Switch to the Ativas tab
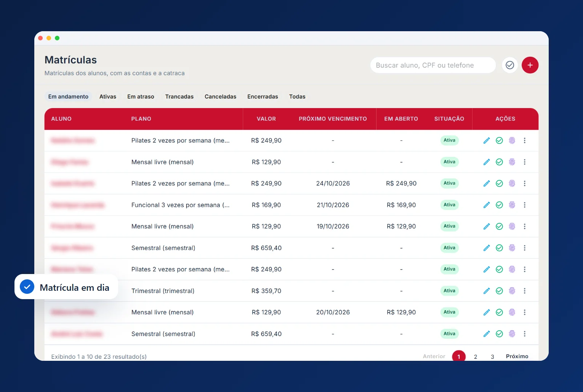This screenshot has width=583, height=392. [x=108, y=97]
